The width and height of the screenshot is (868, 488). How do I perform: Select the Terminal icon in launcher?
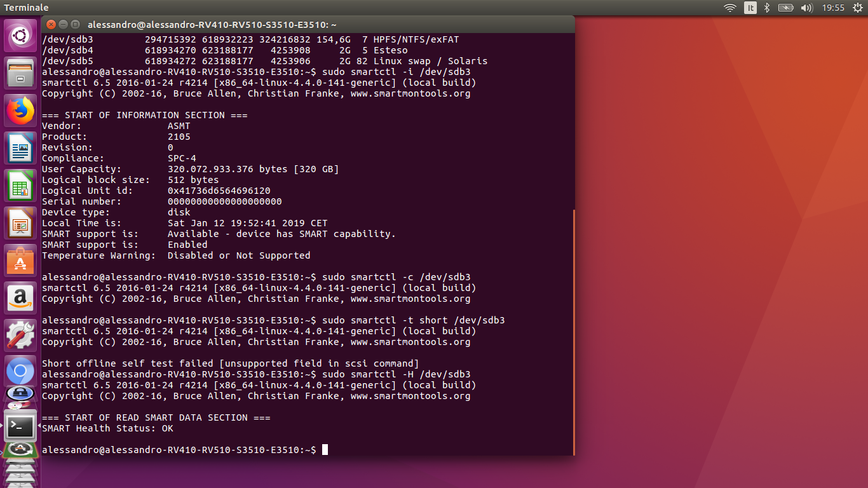click(x=20, y=426)
